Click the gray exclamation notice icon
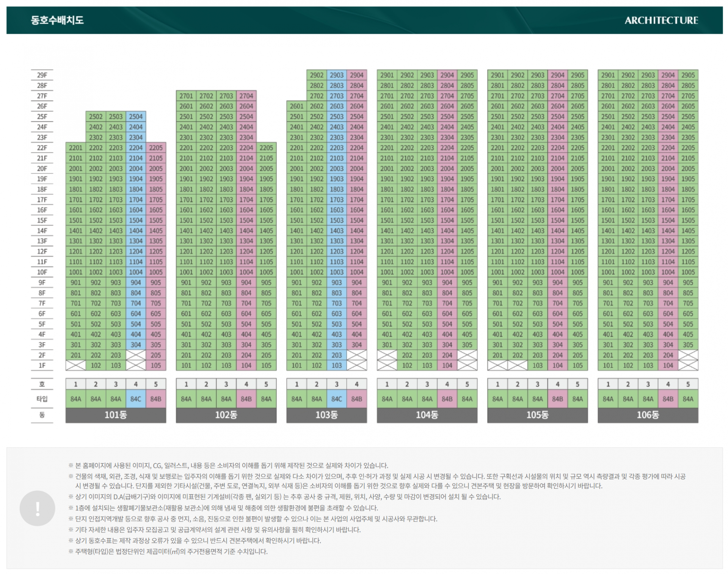The image size is (728, 574). coord(38,508)
